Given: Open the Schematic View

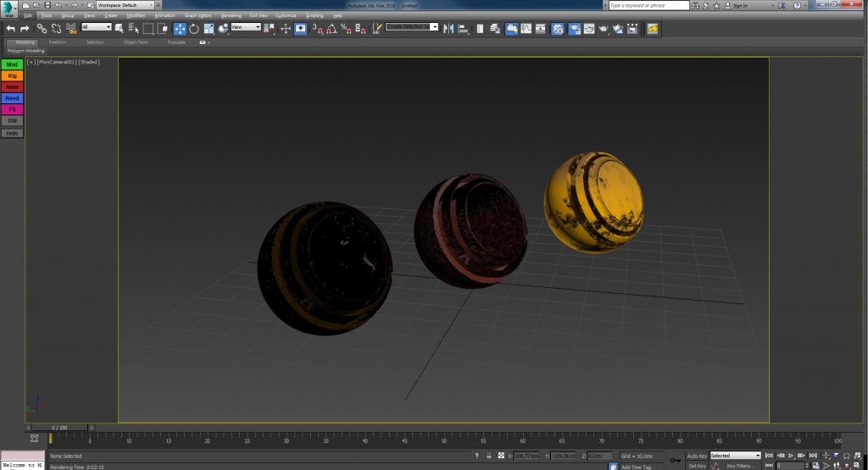Looking at the screenshot, I should pyautogui.click(x=540, y=29).
